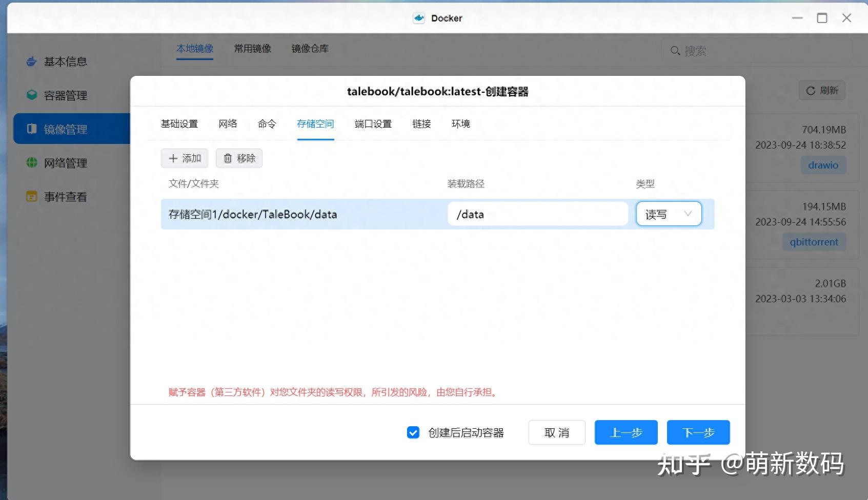Enable the 创建后启动容器 checkbox
The image size is (868, 500).
tap(413, 432)
